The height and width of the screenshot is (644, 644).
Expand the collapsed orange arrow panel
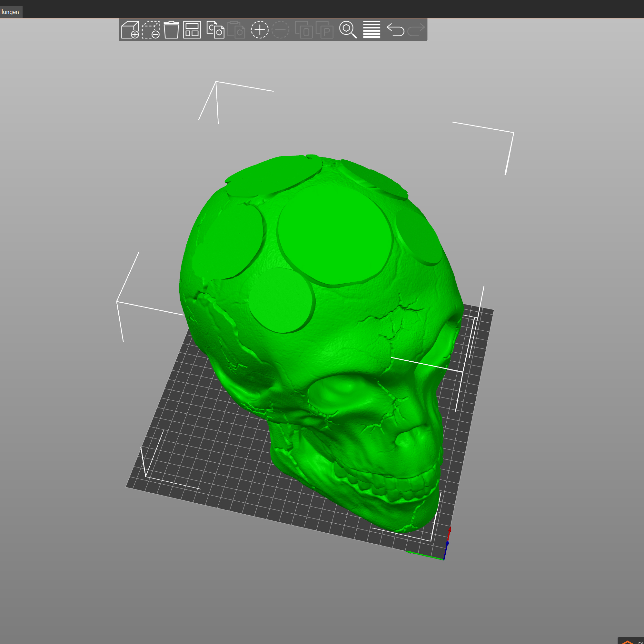pos(627,641)
